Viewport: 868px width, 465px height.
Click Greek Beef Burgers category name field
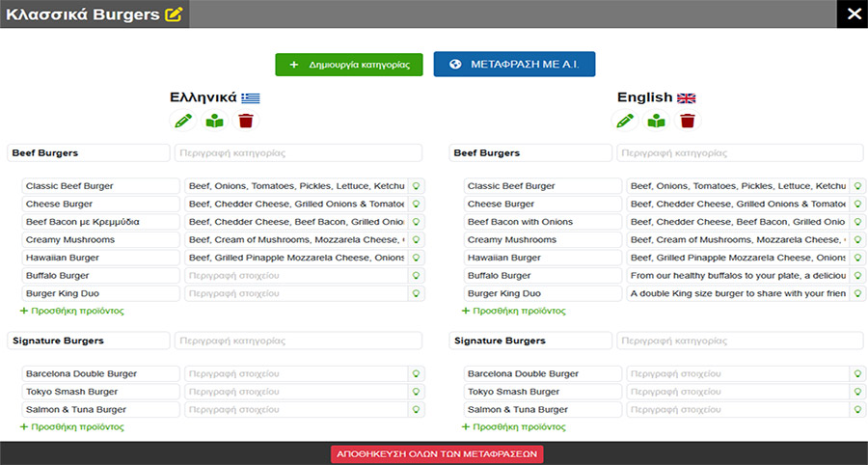pyautogui.click(x=89, y=152)
